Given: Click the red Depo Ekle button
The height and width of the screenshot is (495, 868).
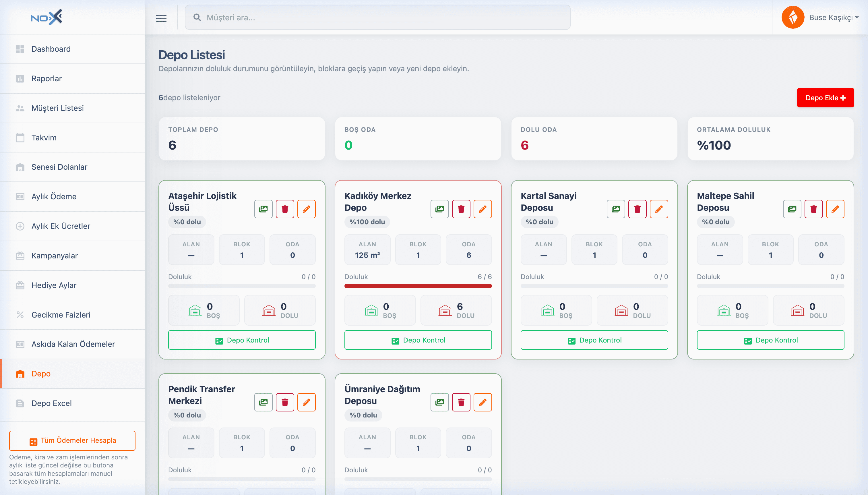Looking at the screenshot, I should 825,98.
